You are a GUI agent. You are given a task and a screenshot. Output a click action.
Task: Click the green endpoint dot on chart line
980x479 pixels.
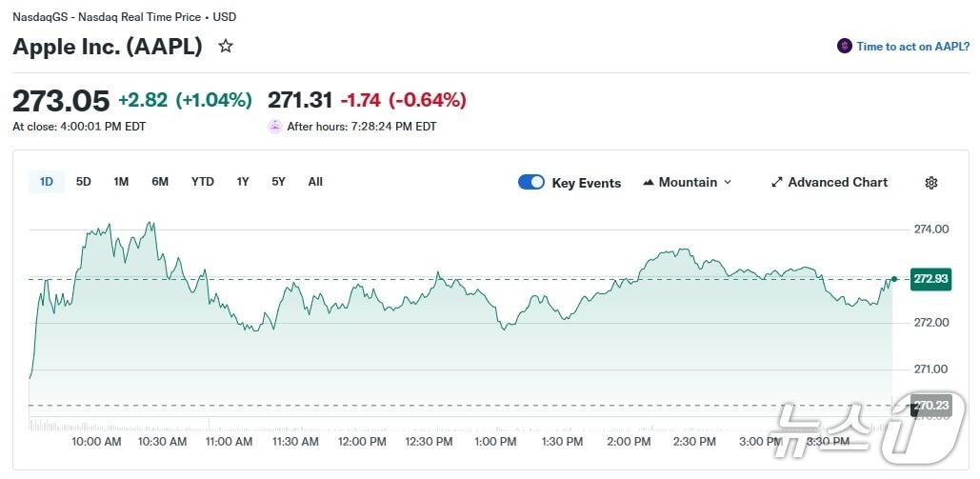point(894,279)
